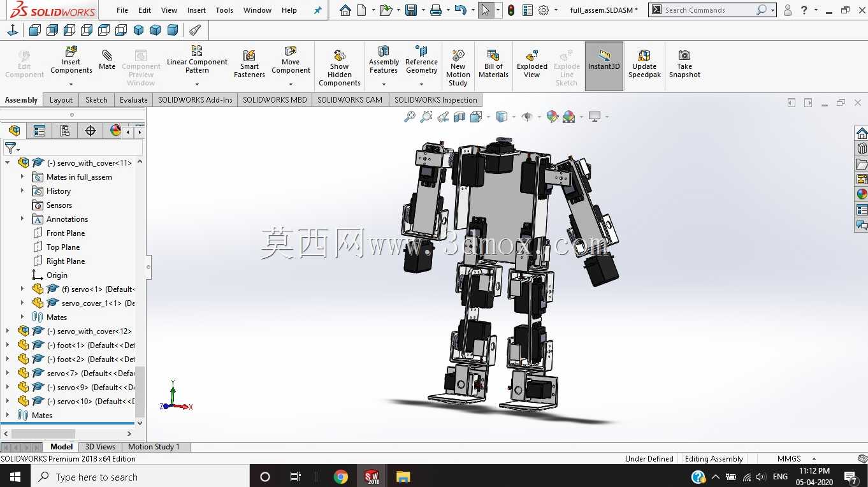Open the Motion Study 1 tab

[154, 447]
